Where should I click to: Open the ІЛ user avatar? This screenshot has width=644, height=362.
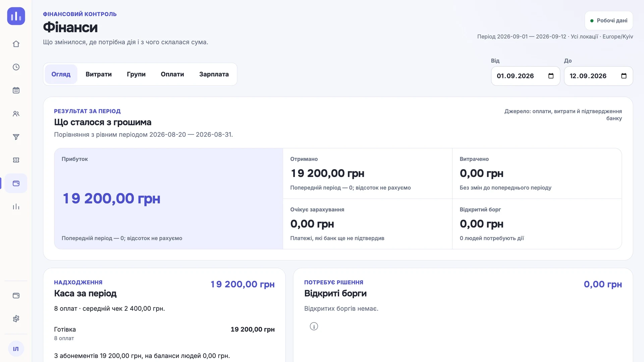click(x=16, y=349)
